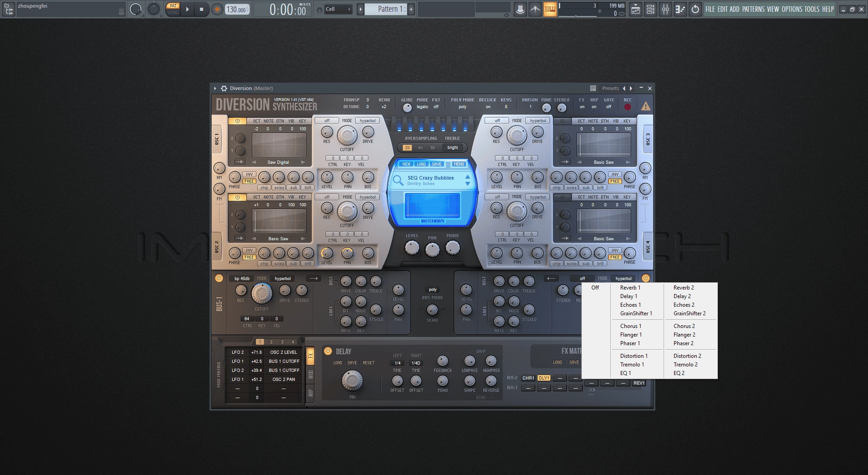Toggle OSC 4 power button
868x475 pixels.
tap(562, 197)
